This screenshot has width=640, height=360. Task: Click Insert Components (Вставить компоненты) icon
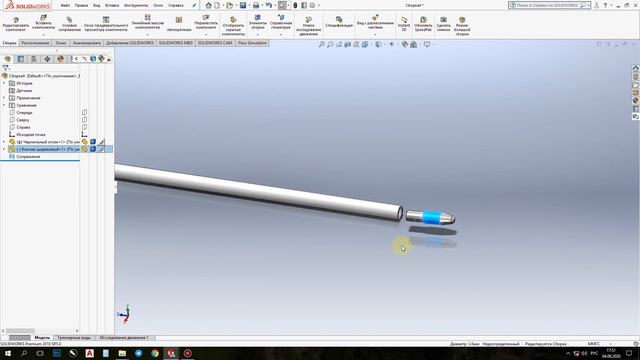[43, 18]
